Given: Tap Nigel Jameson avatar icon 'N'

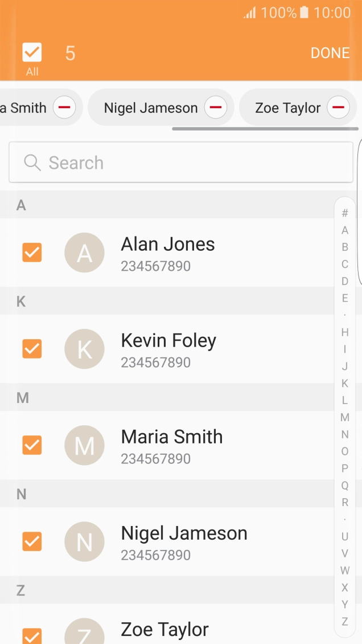Looking at the screenshot, I should (84, 541).
